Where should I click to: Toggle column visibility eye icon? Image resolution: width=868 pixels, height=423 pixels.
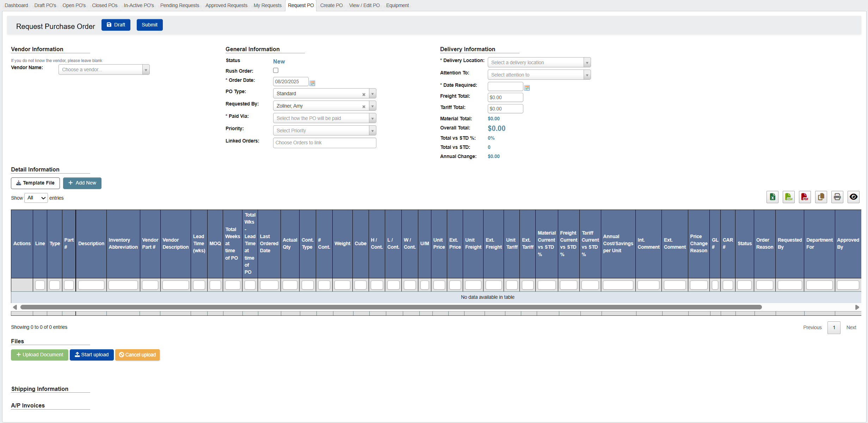853,197
